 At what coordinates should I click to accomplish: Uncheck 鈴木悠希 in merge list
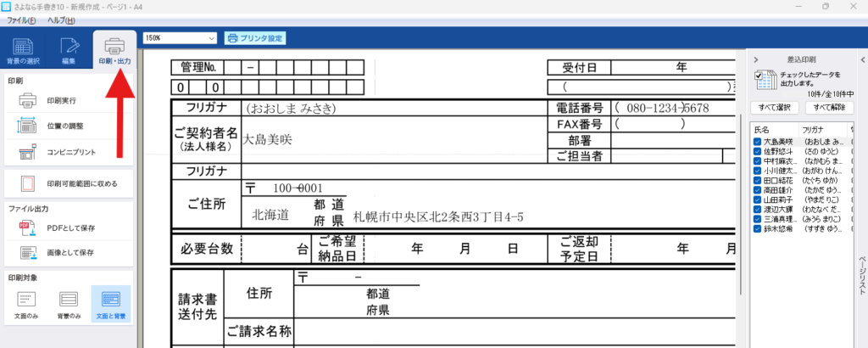click(758, 229)
